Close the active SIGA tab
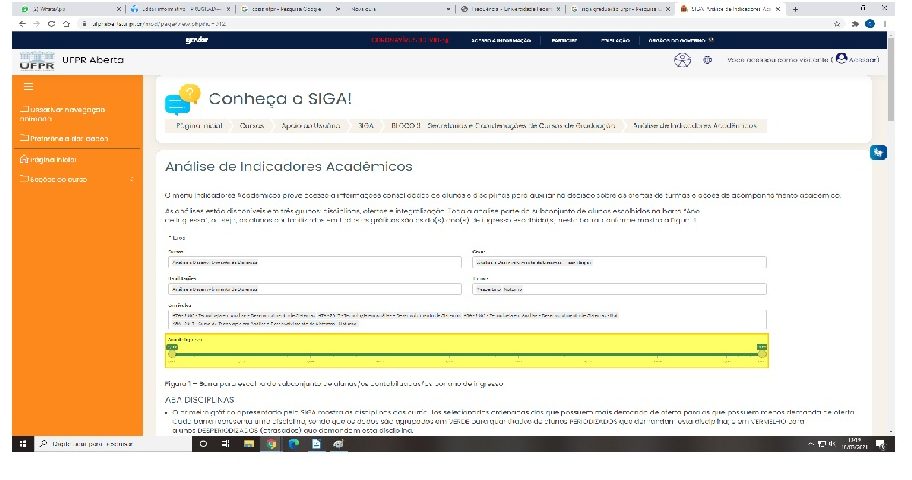This screenshot has width=912, height=480. pos(778,9)
